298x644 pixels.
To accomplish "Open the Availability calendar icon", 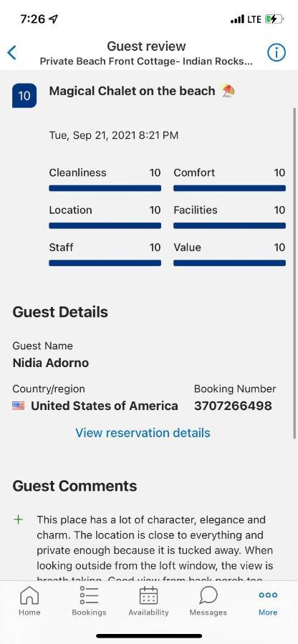I will coord(149,595).
